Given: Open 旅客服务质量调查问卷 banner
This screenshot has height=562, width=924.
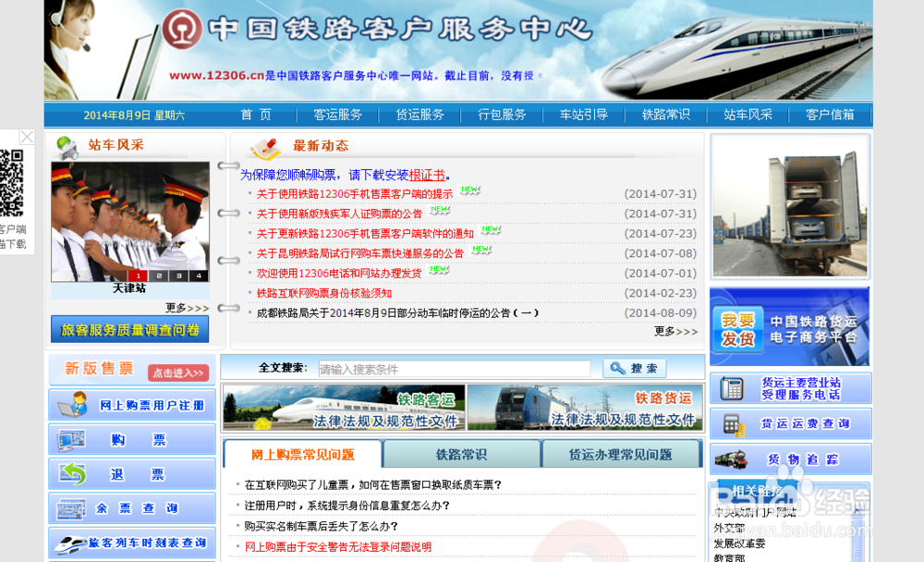Looking at the screenshot, I should pos(129,329).
